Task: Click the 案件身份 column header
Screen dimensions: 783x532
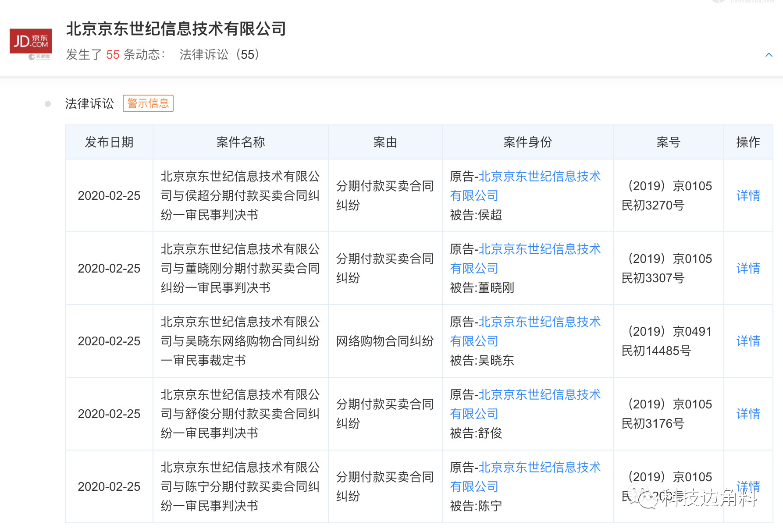Action: coord(528,142)
